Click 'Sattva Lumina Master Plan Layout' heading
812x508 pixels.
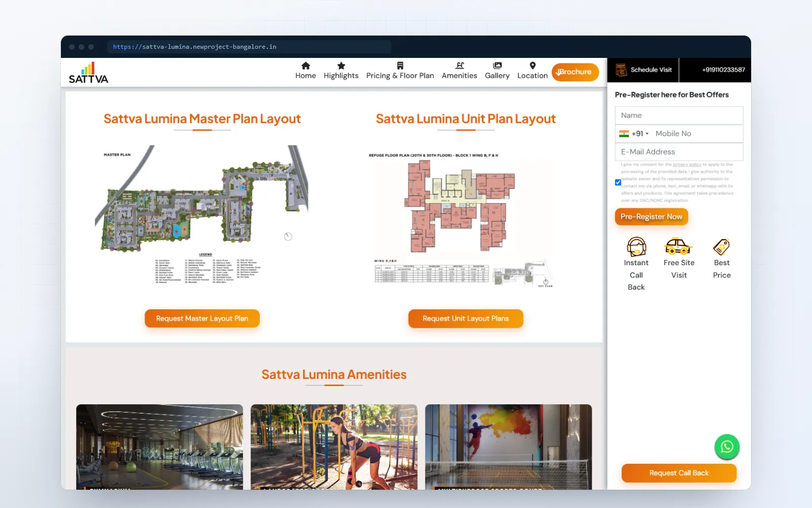(x=202, y=119)
